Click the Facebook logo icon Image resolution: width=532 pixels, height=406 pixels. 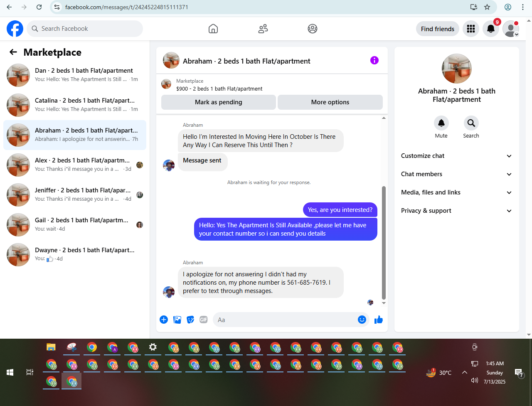point(15,29)
